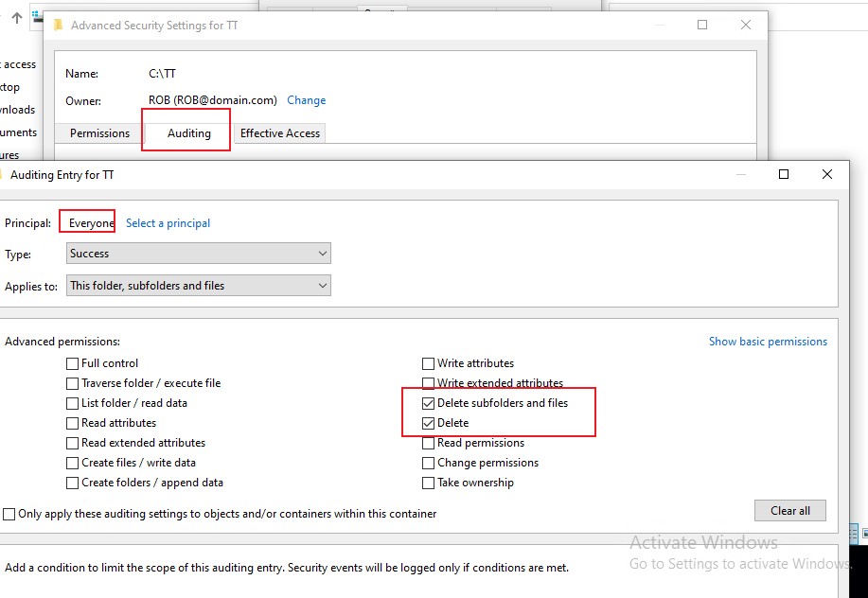Click the owner ROB (ROB@domain.com) text
Viewport: 868px width, 598px height.
click(213, 100)
